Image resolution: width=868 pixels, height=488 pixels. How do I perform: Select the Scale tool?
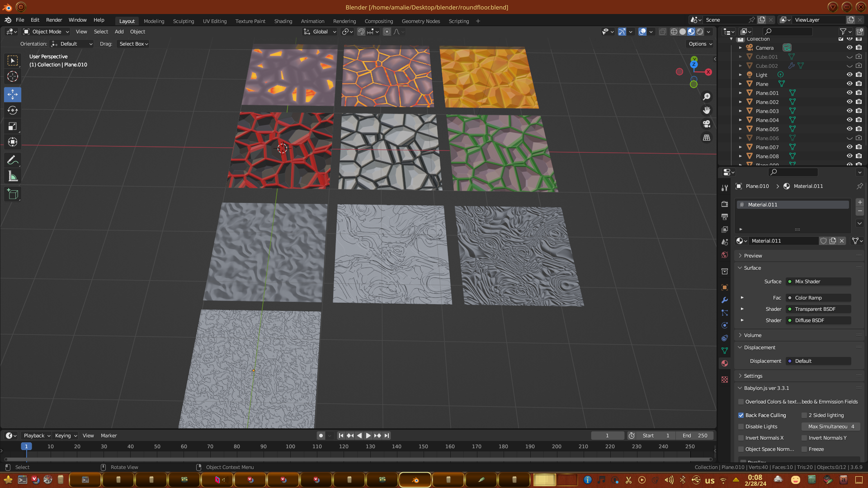pyautogui.click(x=13, y=126)
